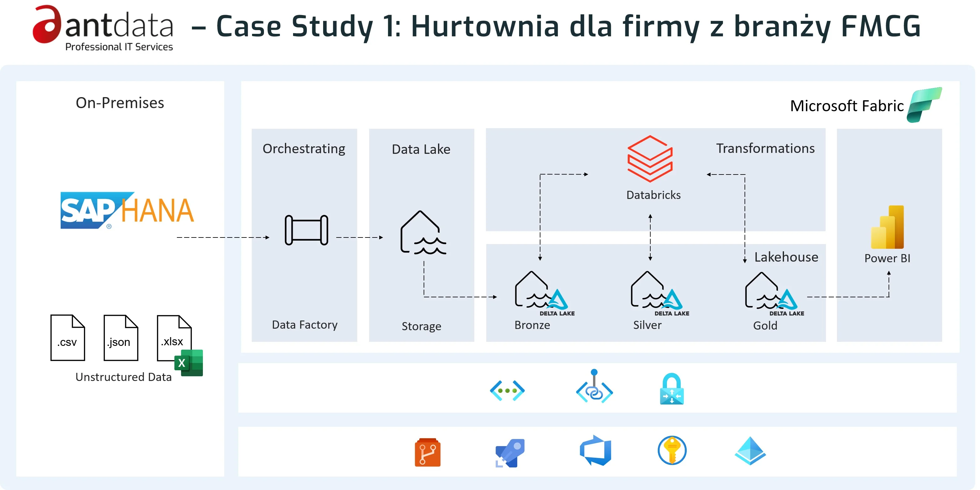Click the Data Factory pipeline icon

point(306,230)
